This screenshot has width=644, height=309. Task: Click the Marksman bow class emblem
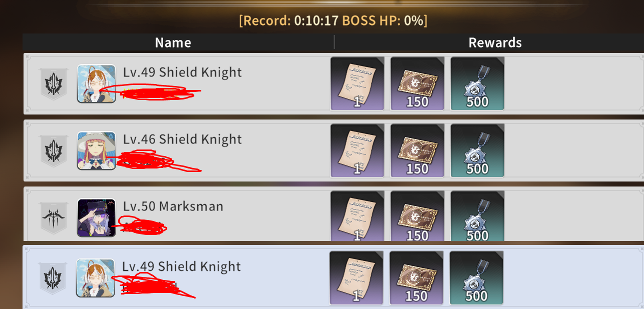[53, 218]
